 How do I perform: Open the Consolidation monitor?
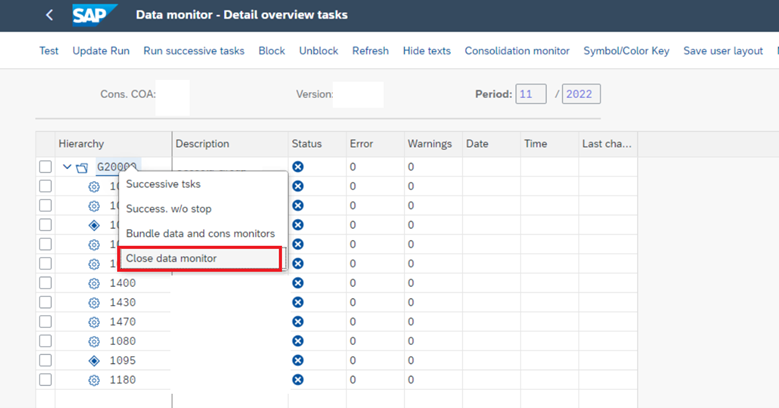coord(517,51)
